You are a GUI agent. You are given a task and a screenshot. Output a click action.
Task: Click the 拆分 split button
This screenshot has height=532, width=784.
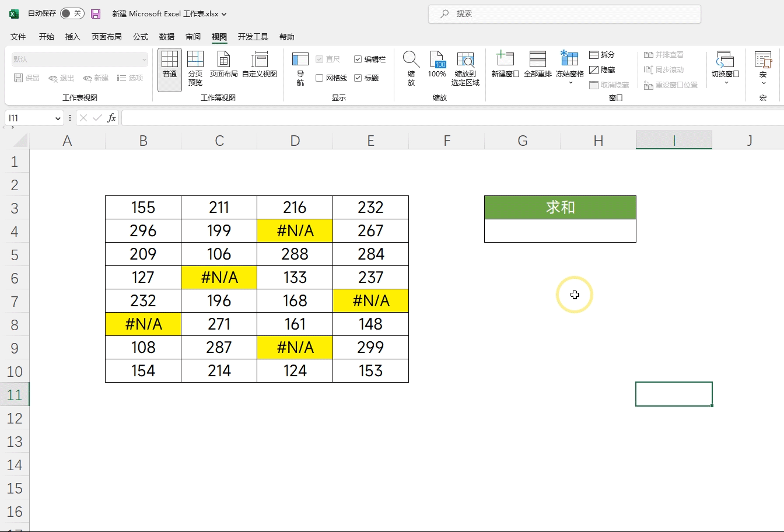click(x=602, y=55)
